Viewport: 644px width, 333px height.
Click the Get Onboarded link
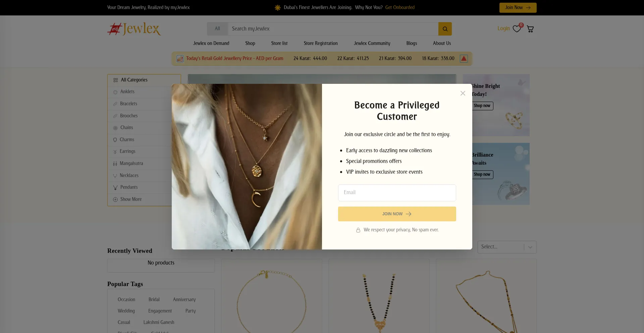click(400, 7)
